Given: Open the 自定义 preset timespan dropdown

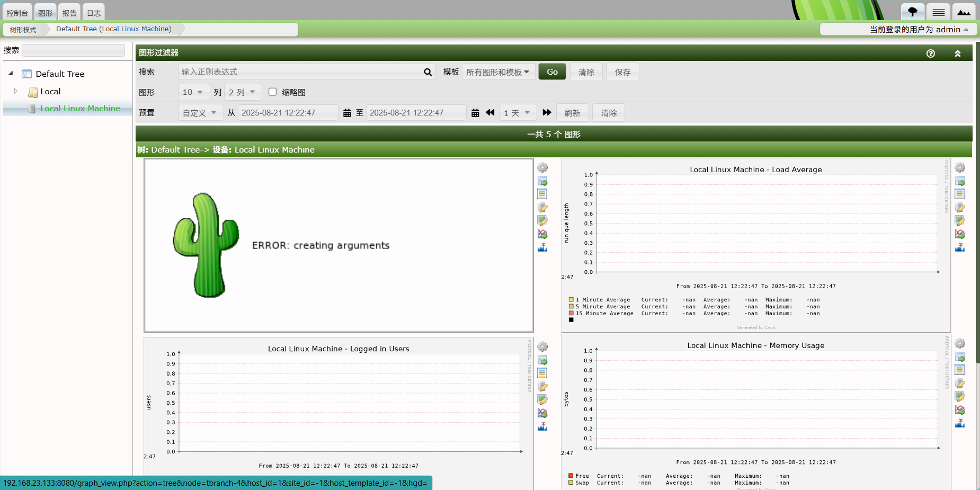Looking at the screenshot, I should click(200, 113).
